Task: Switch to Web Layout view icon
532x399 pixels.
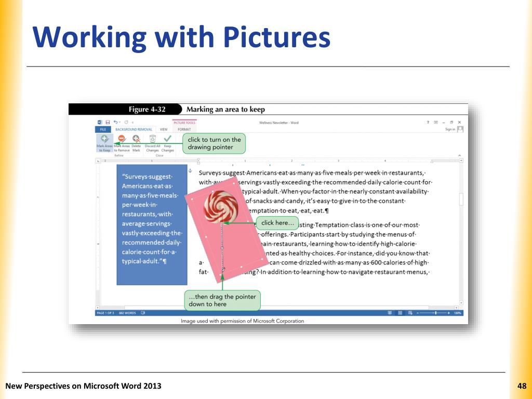Action: (x=410, y=313)
